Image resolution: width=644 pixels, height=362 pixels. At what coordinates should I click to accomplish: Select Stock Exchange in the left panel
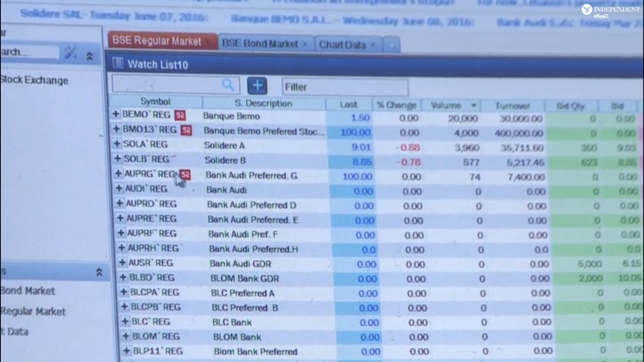click(34, 80)
